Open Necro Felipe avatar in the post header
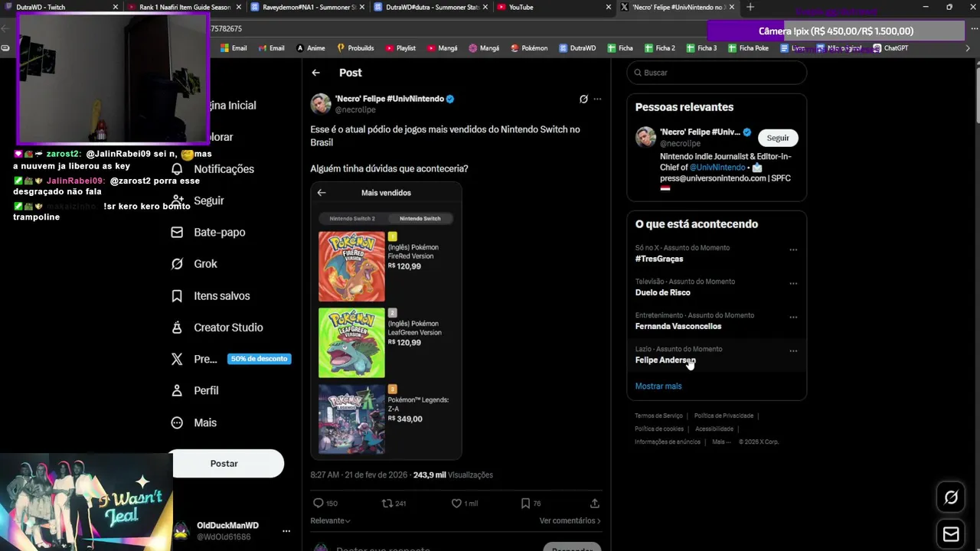 pos(321,104)
